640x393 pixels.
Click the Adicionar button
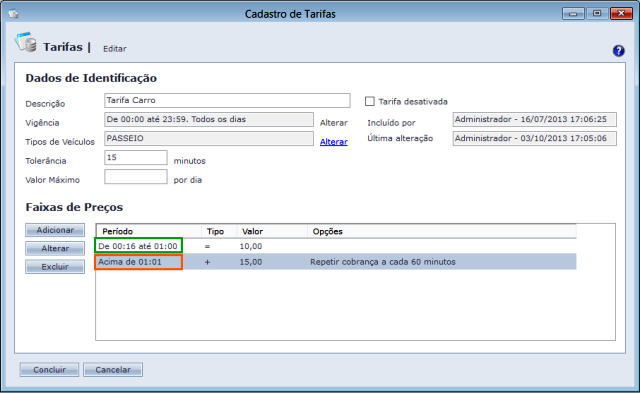(x=55, y=230)
